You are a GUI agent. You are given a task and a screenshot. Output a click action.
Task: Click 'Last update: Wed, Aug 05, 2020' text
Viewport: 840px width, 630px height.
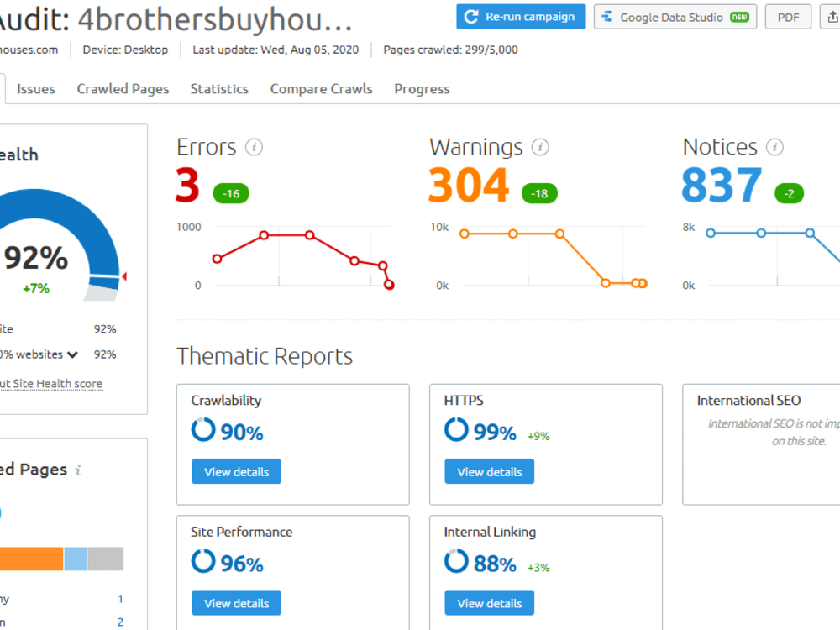tap(276, 50)
